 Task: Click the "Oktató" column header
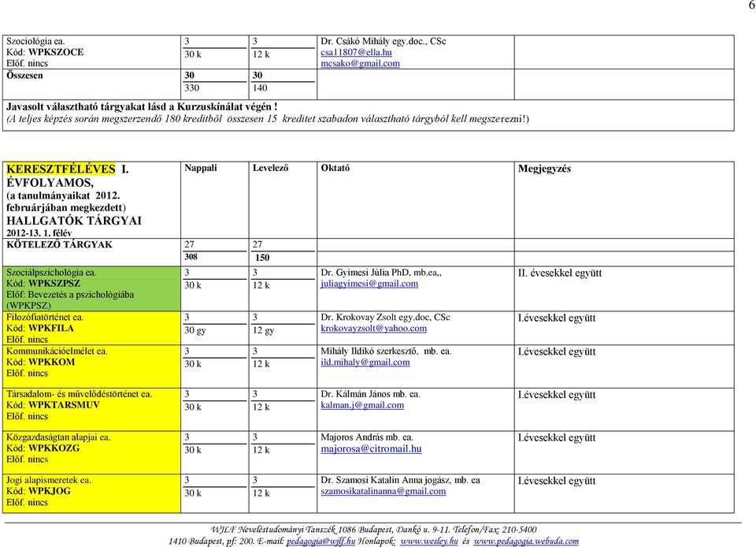tap(335, 168)
